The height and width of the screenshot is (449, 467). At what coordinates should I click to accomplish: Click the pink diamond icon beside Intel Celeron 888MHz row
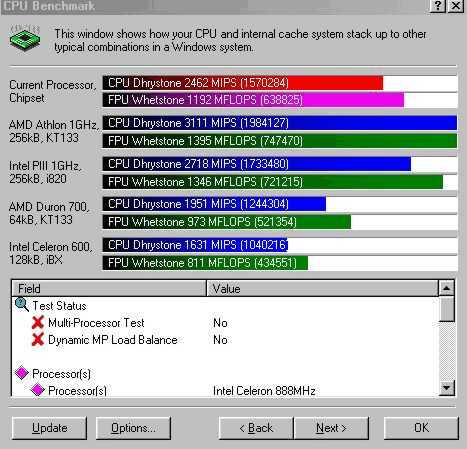38,389
